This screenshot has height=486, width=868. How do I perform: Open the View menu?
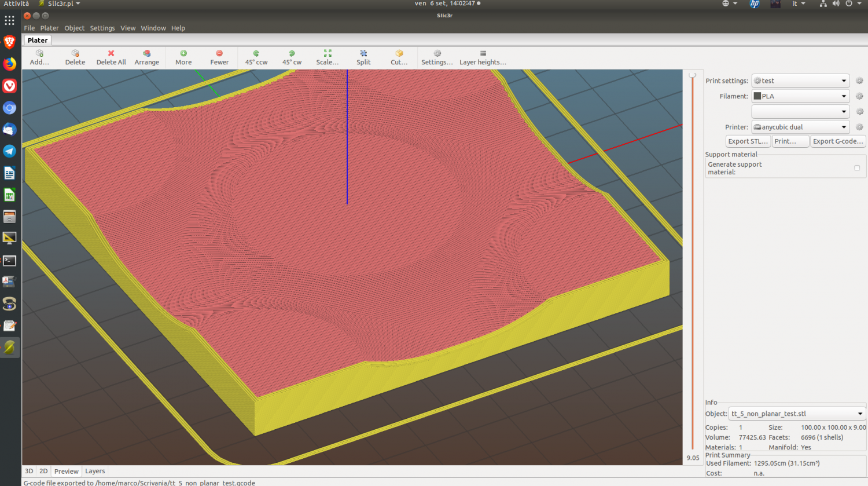pyautogui.click(x=128, y=28)
